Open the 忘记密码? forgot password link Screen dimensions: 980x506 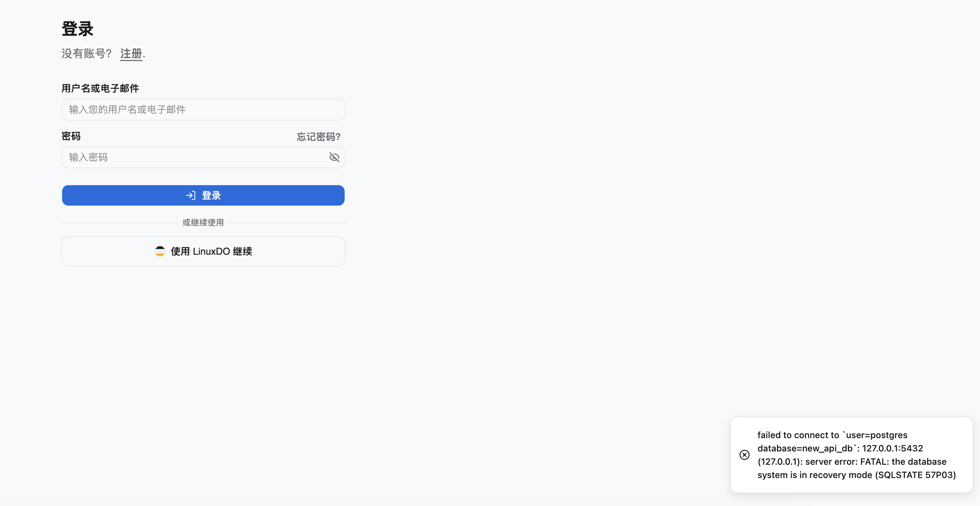pos(318,136)
